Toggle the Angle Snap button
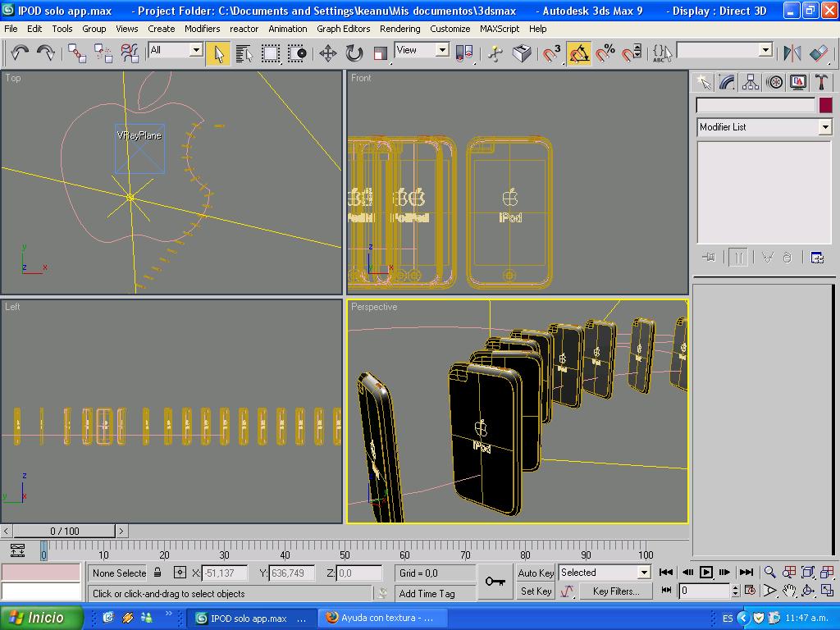The height and width of the screenshot is (630, 840). click(x=578, y=53)
